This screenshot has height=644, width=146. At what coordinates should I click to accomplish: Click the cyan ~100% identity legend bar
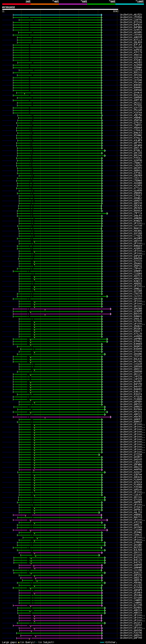(130, 4)
